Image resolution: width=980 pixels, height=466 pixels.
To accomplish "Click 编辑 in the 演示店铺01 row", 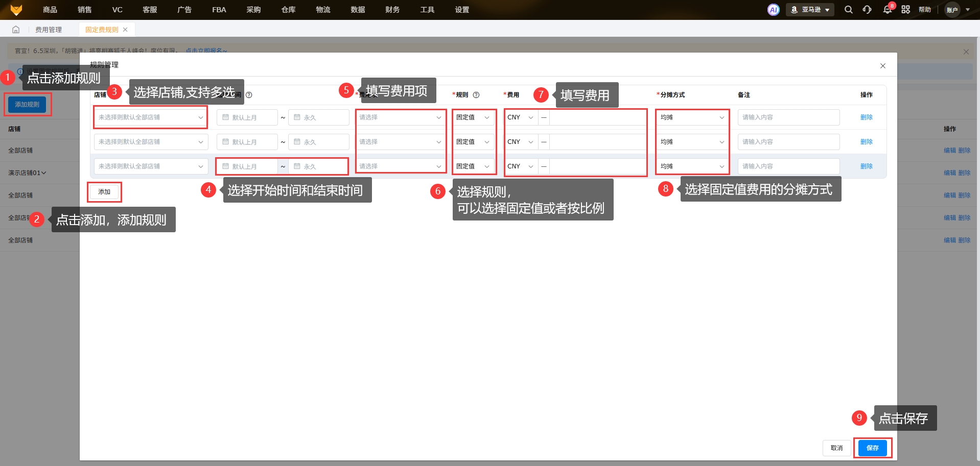I will coord(950,173).
